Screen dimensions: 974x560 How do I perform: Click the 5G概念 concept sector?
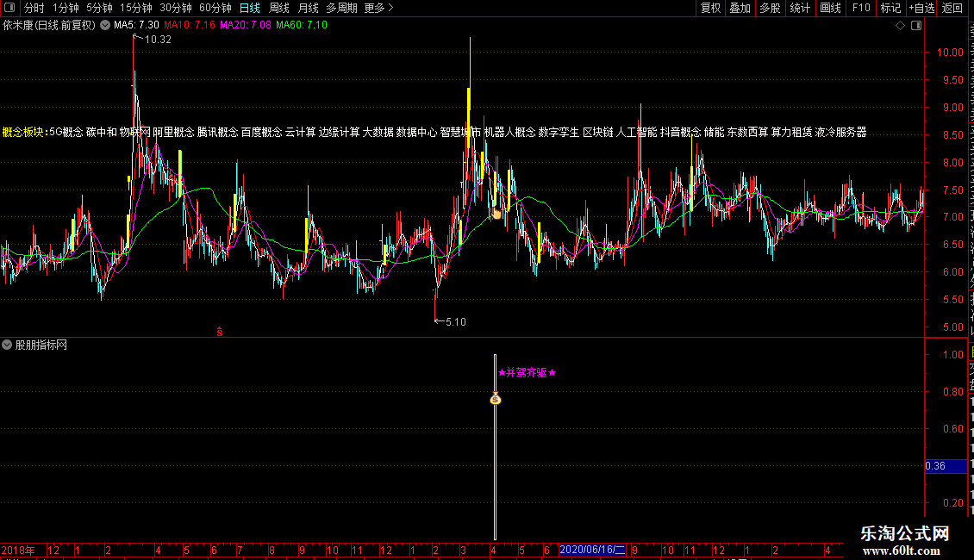pos(66,132)
